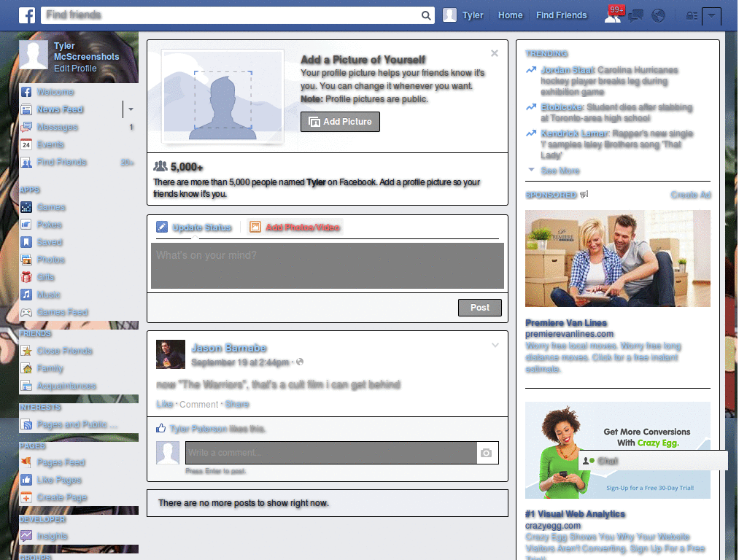Share the Jason Barnabe post
Screen dimensions: 747x560
tap(237, 404)
